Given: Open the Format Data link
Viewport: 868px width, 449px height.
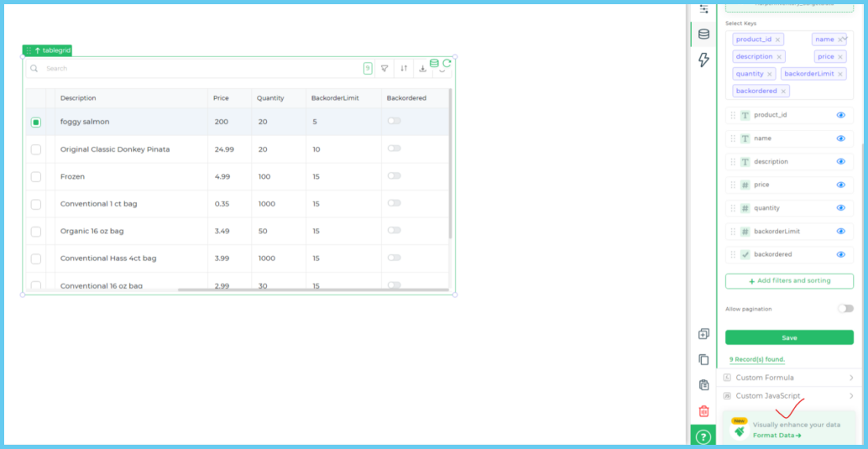Looking at the screenshot, I should (776, 436).
